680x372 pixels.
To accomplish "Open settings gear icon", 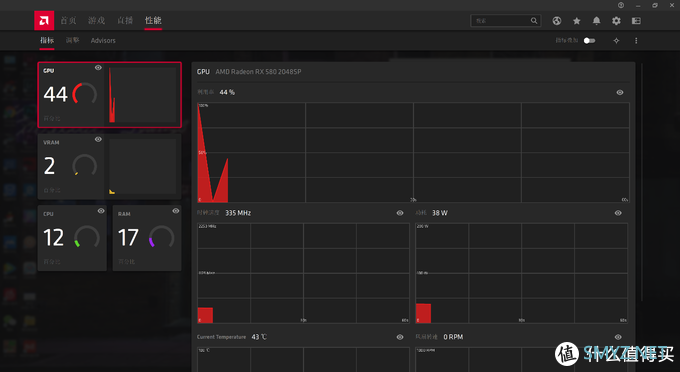I will point(616,21).
